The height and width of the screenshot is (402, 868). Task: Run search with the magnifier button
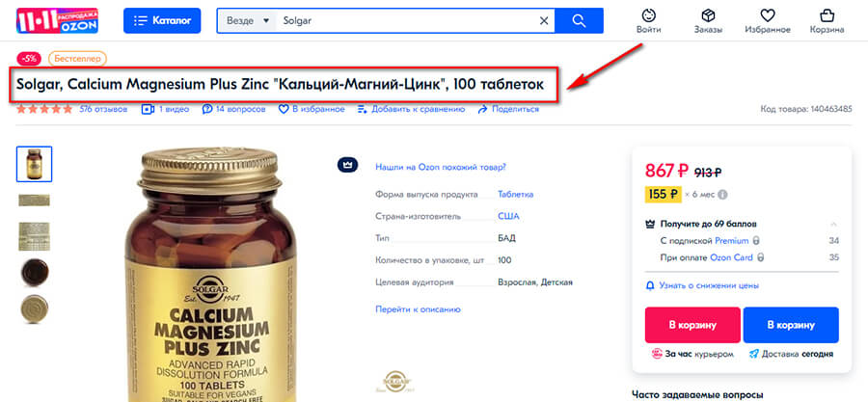pos(579,21)
